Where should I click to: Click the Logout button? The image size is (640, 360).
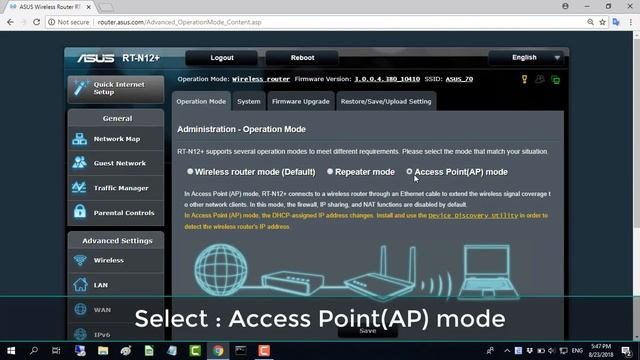[x=222, y=58]
